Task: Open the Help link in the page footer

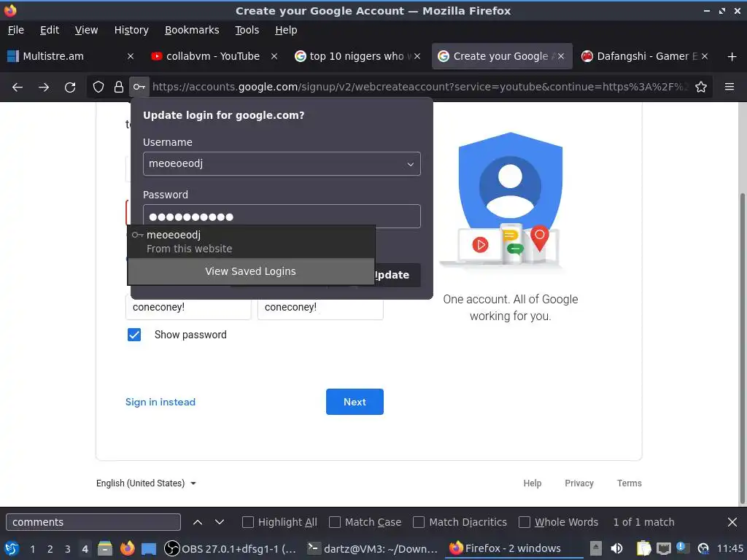Action: pos(533,483)
